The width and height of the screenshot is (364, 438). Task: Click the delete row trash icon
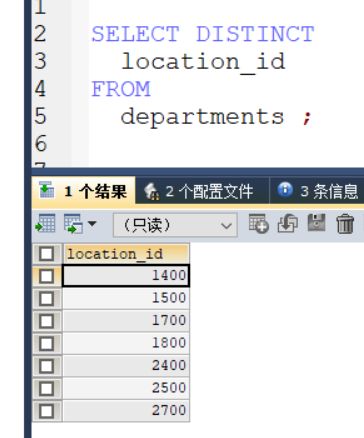pos(345,224)
